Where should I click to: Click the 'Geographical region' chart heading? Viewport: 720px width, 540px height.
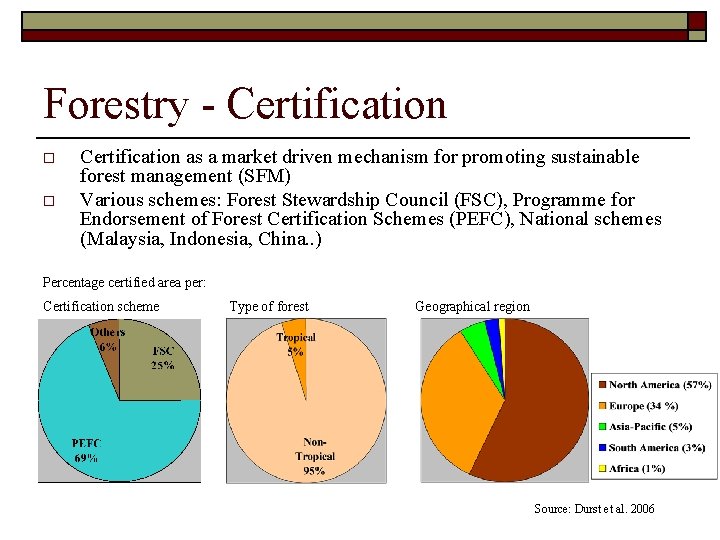click(x=472, y=306)
